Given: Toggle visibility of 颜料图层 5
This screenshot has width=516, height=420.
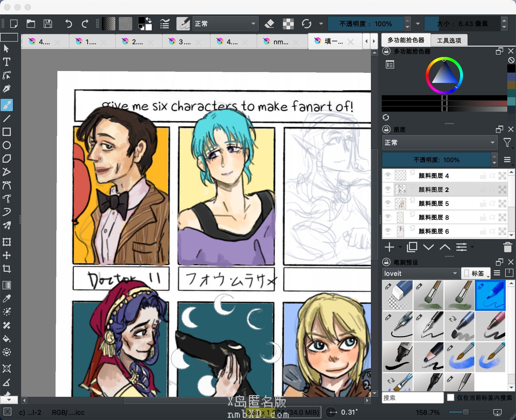Looking at the screenshot, I should [x=388, y=204].
